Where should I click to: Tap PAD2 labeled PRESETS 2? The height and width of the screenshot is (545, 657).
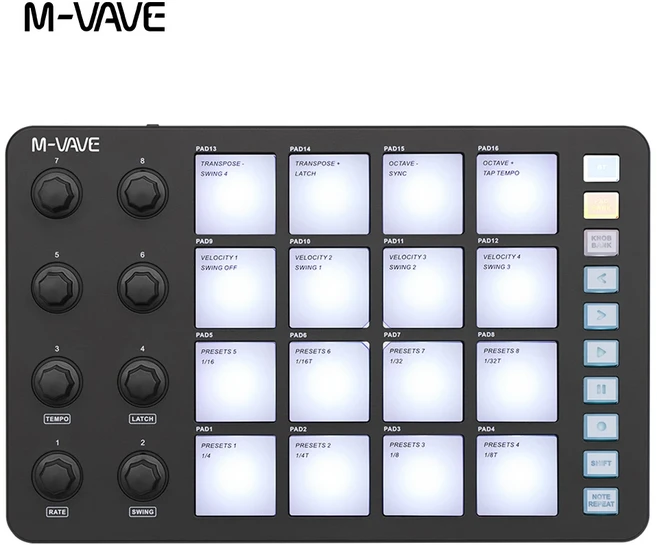[x=329, y=475]
